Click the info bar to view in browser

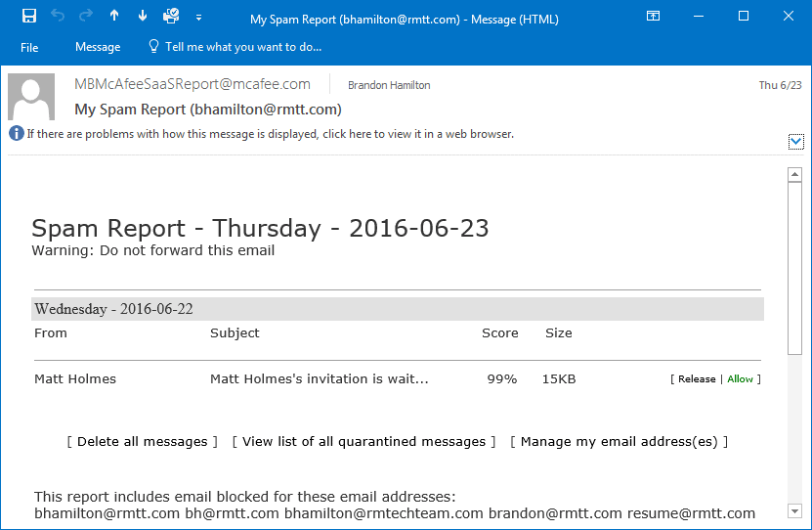(x=271, y=134)
